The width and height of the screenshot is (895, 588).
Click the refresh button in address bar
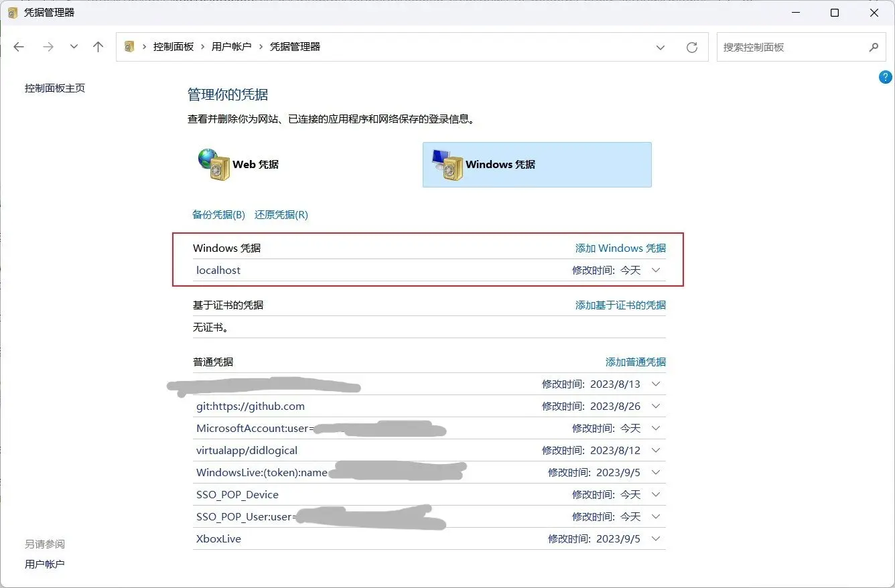click(692, 48)
